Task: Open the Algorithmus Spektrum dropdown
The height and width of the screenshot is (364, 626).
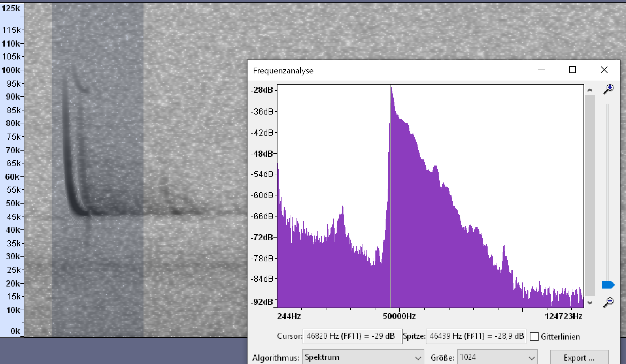Action: click(x=363, y=358)
